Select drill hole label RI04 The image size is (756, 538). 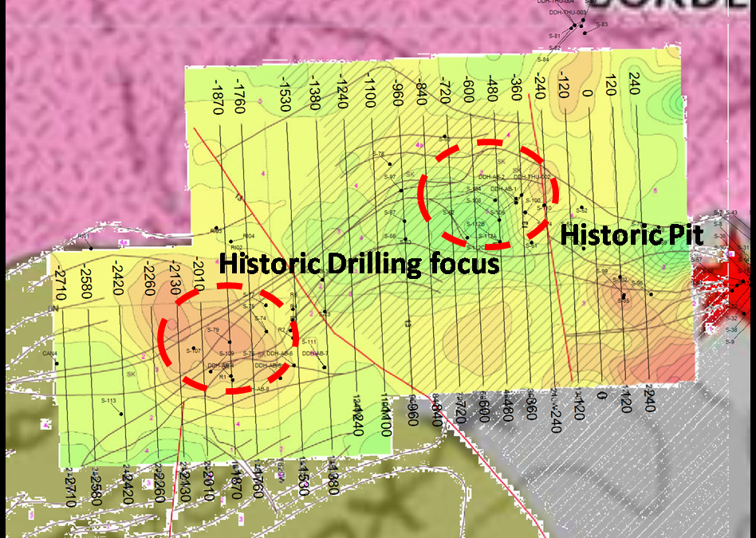(248, 236)
